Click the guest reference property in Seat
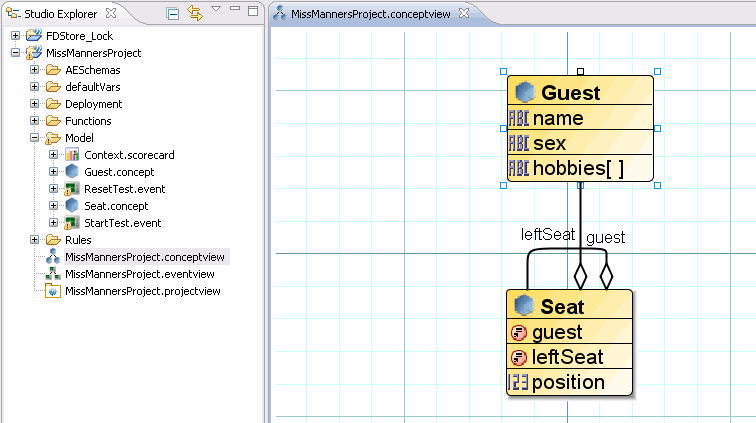The width and height of the screenshot is (756, 423). tap(569, 332)
